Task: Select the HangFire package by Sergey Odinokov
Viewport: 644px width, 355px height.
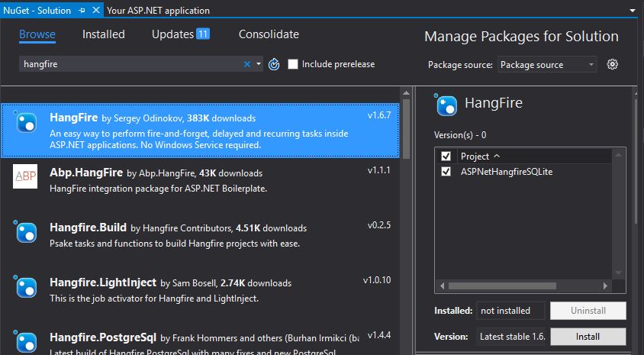Action: (200, 131)
